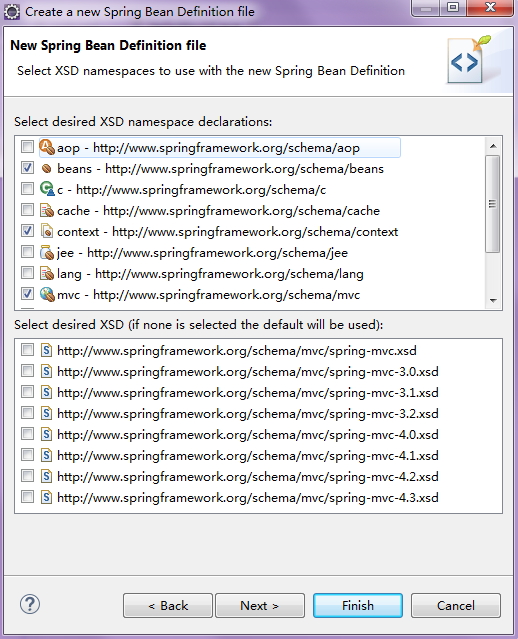This screenshot has height=639, width=518.
Task: Click the cache namespace icon
Action: (47, 210)
